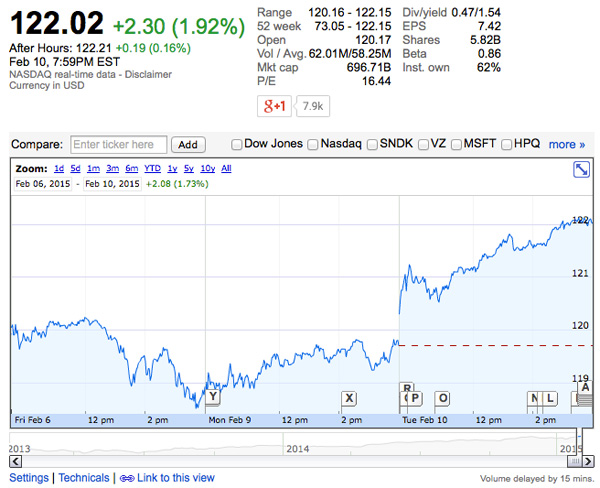Click the 2013 area of overview timeline
This screenshot has width=600, height=488.
coord(19,448)
